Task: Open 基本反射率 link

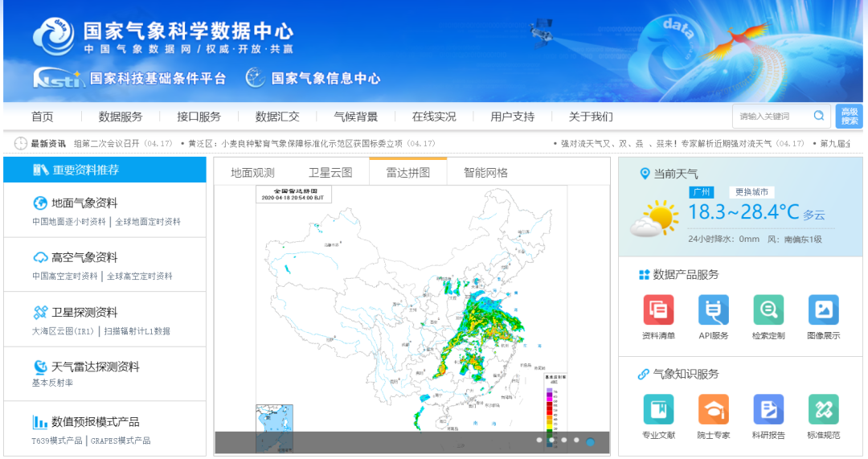Action: tap(52, 383)
